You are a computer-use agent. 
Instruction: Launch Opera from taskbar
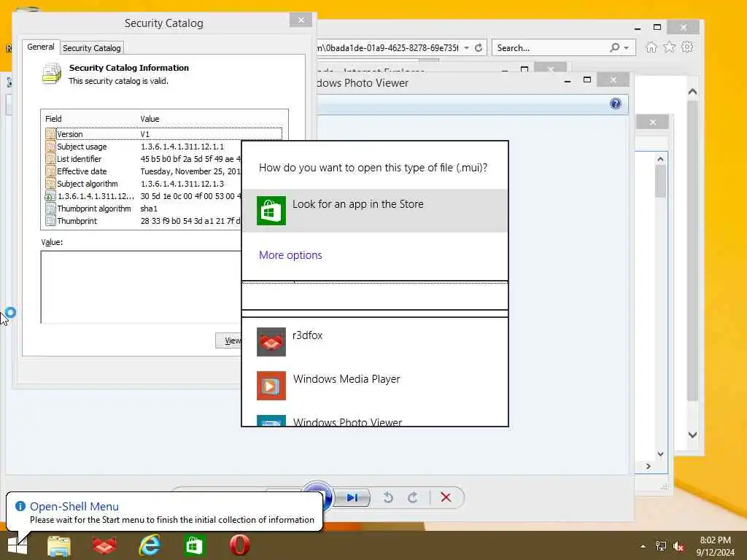pos(239,545)
